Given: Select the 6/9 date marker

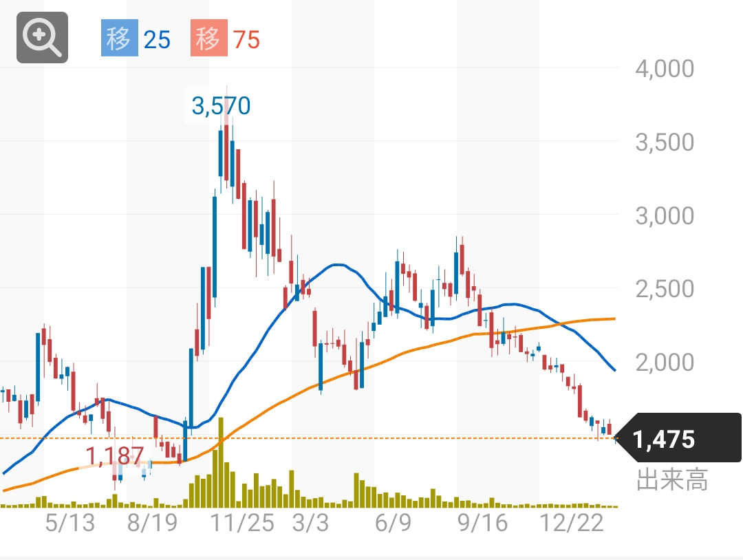Looking at the screenshot, I should pos(393,523).
